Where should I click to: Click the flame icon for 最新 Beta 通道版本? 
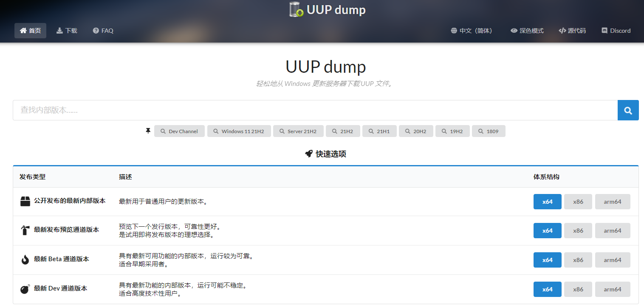click(25, 260)
